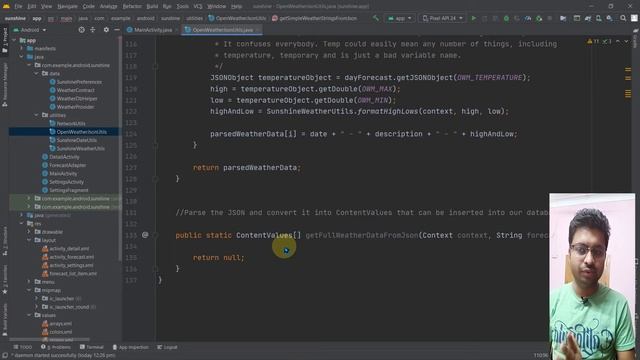Click the Sync Project with Gradle icon
Image resolution: width=640 pixels, height=360 pixels.
tap(588, 18)
